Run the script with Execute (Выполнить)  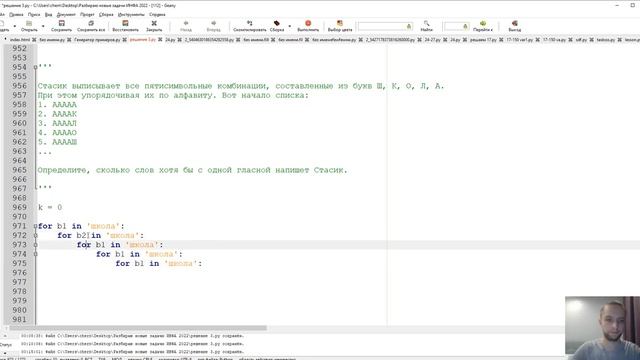308,24
